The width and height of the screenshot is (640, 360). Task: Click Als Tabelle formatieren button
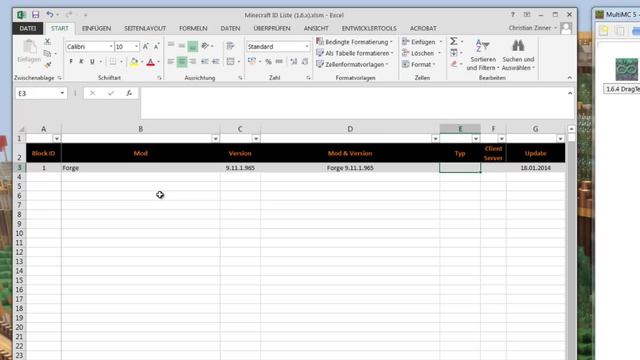[x=355, y=53]
